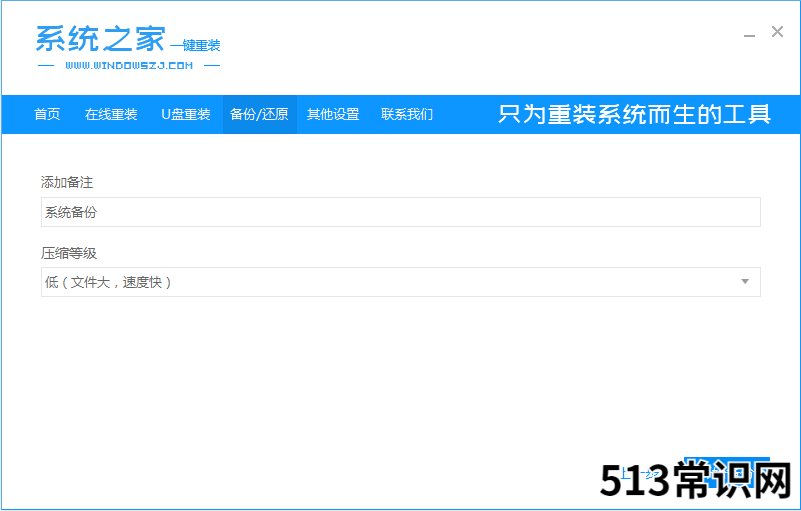Go to the U盘重装 tab

[x=185, y=114]
